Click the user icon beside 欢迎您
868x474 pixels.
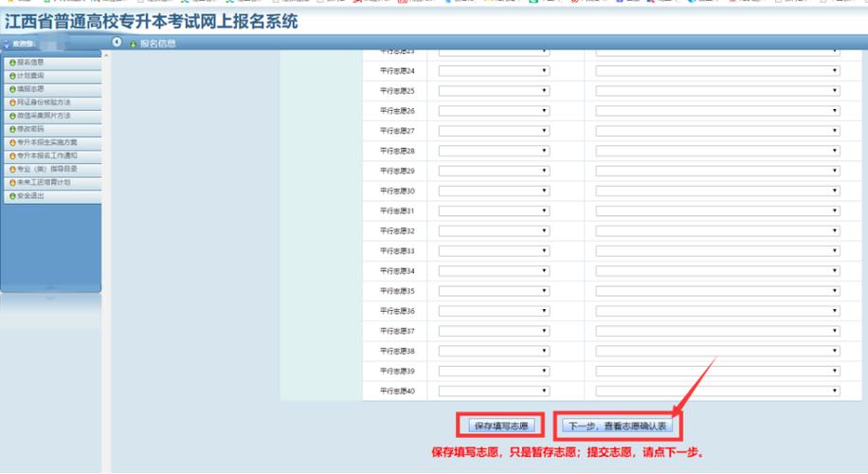(7, 45)
